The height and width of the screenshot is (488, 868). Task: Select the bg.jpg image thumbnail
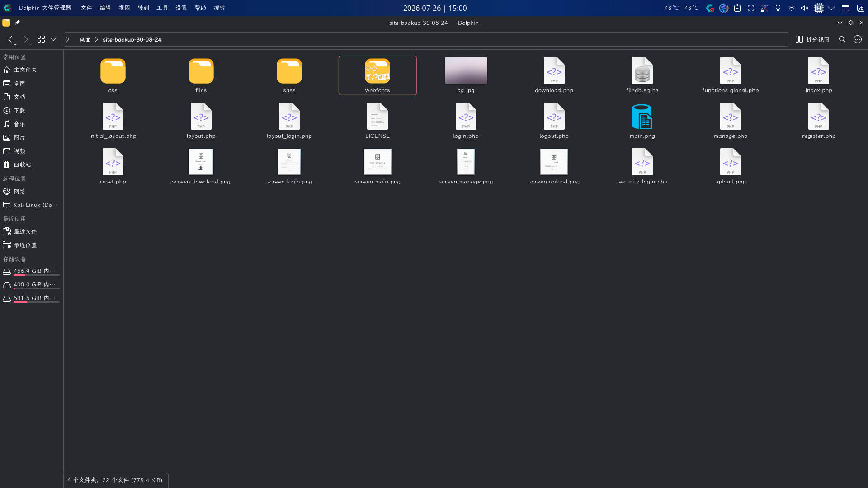click(x=466, y=71)
